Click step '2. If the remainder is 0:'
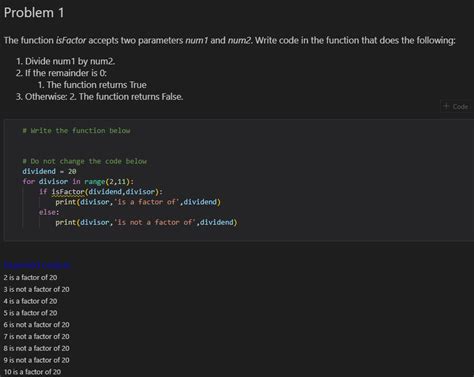The width and height of the screenshot is (474, 377). point(61,73)
